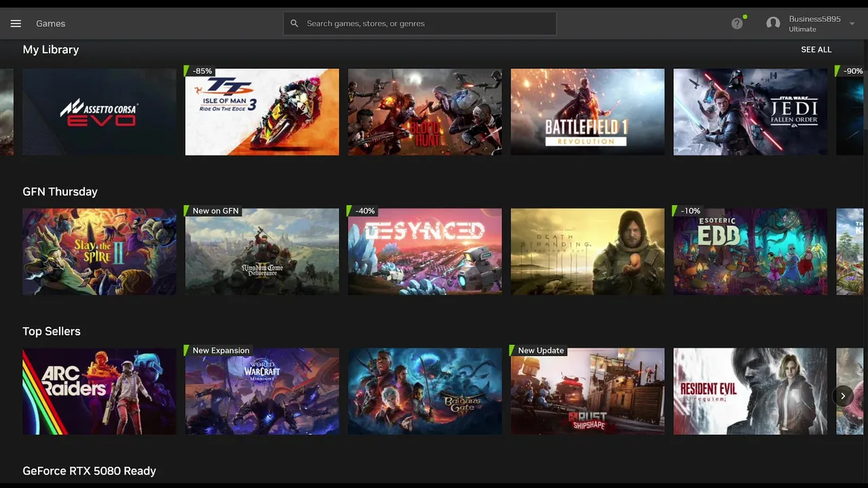This screenshot has height=488, width=868.
Task: Select the Bloodhunt game tile
Action: pos(425,112)
